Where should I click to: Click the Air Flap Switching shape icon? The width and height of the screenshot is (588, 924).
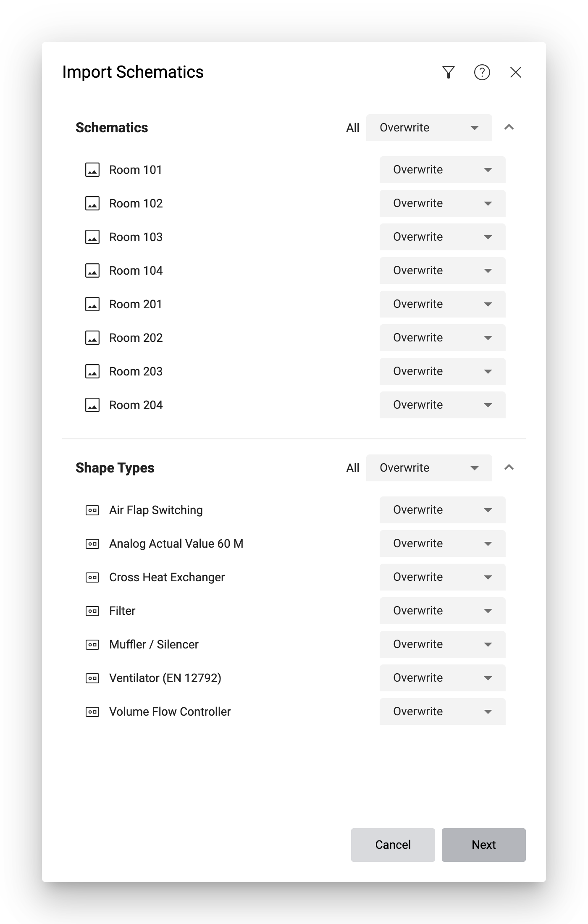pos(92,510)
